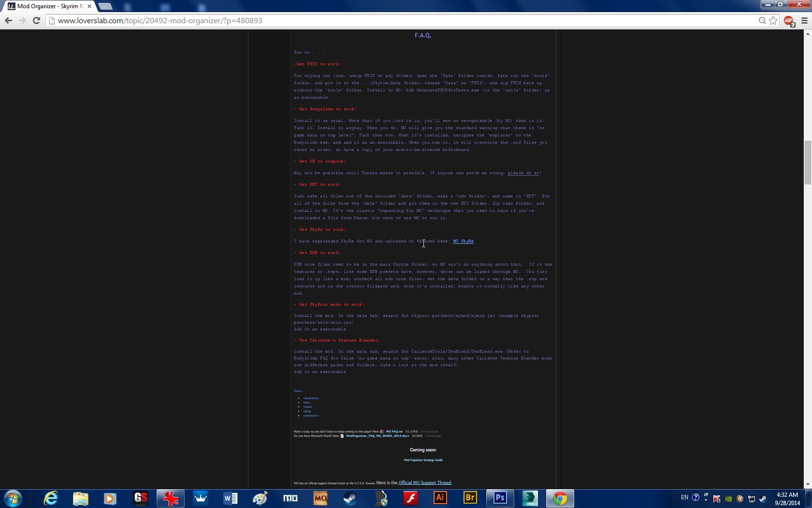Screen dimensions: 812x508
Task: Click the browser Back arrow
Action: 8,20
